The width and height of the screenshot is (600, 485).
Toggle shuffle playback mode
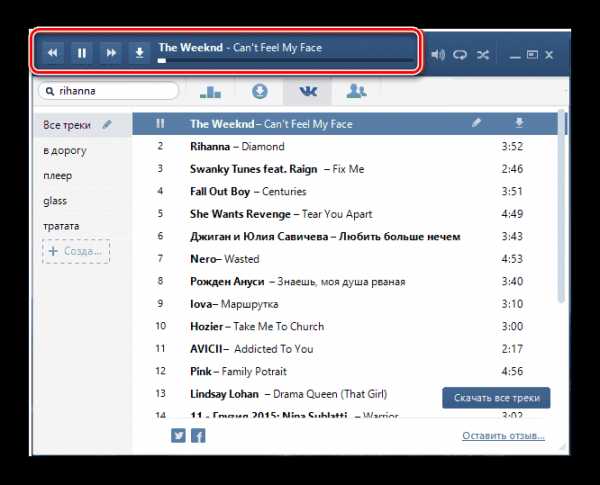(x=483, y=55)
